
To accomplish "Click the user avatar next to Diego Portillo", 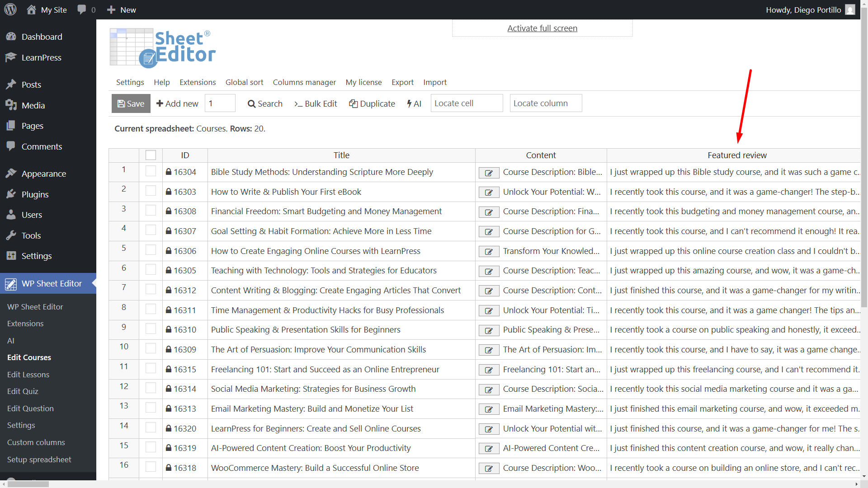I will point(850,9).
